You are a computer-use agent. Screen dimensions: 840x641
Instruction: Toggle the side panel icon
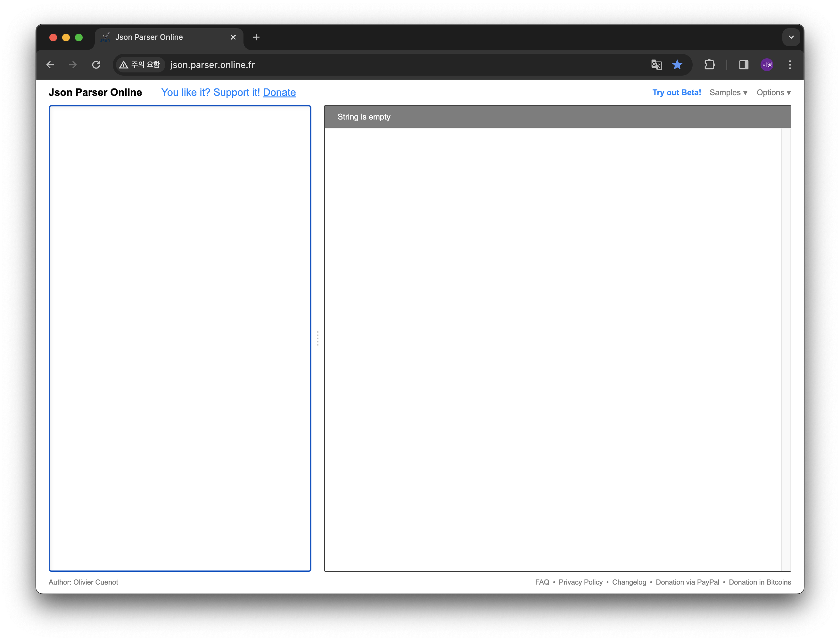744,65
